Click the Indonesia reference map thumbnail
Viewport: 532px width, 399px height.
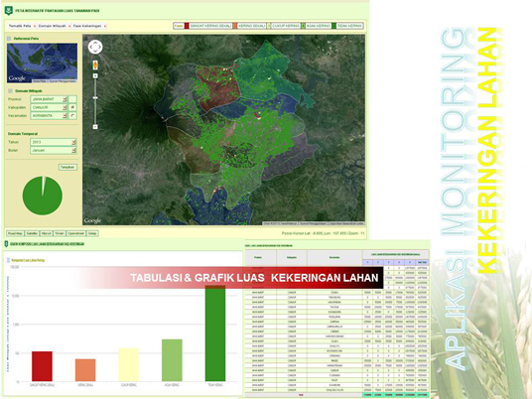[x=42, y=64]
